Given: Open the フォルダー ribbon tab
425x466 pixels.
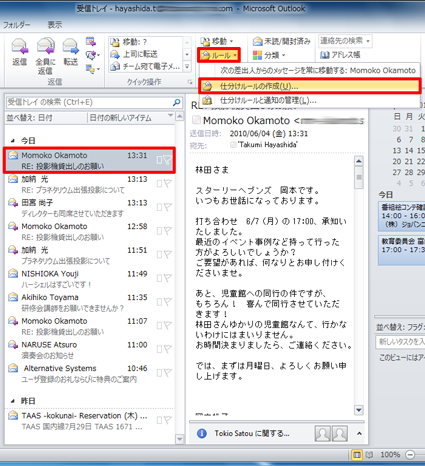Looking at the screenshot, I should tap(17, 25).
